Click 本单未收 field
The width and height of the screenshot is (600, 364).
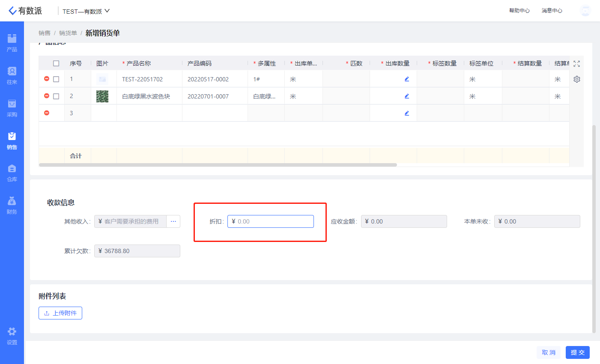click(537, 221)
